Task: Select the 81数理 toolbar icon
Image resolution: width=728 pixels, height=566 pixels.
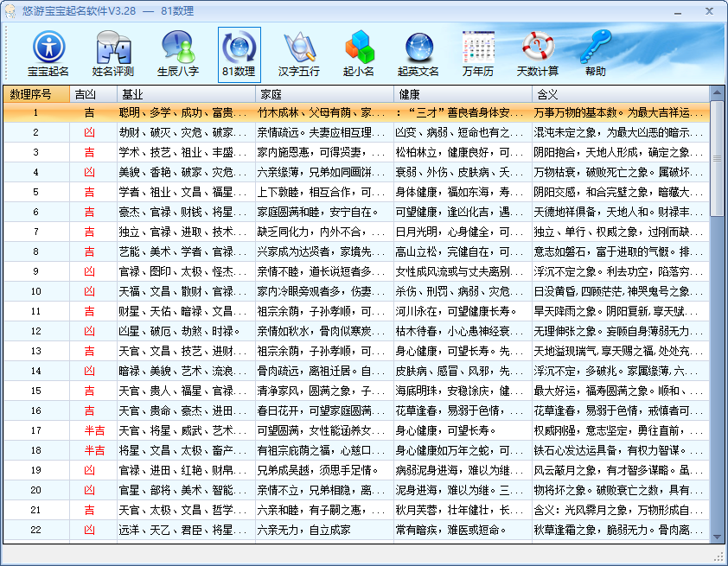Action: pos(239,54)
